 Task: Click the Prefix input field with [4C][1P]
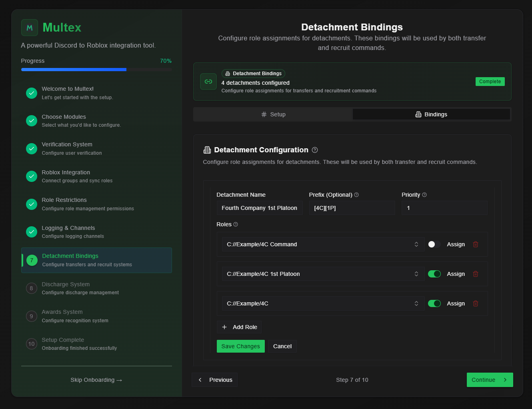(352, 208)
